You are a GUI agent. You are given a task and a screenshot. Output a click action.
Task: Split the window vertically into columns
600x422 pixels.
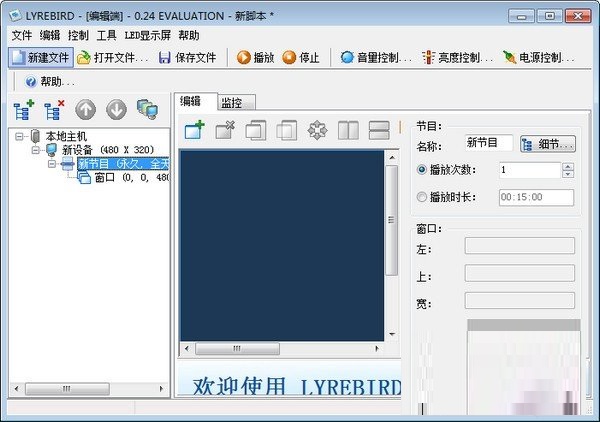pos(348,130)
